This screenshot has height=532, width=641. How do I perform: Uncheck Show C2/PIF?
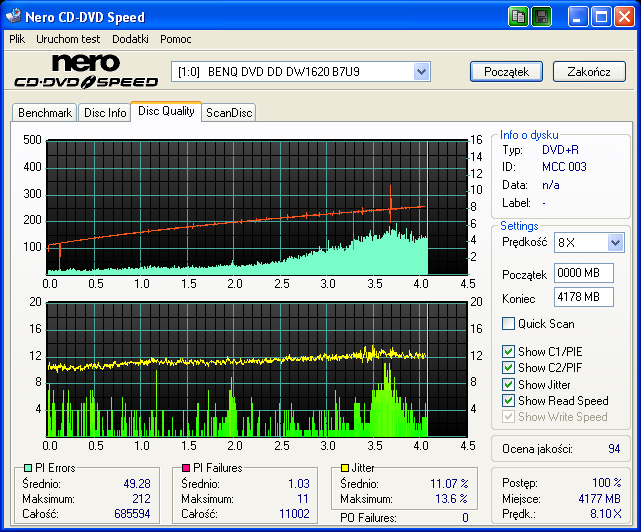(508, 368)
